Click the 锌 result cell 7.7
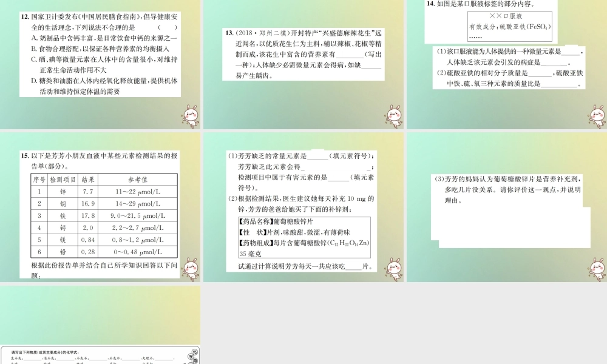 click(88, 192)
